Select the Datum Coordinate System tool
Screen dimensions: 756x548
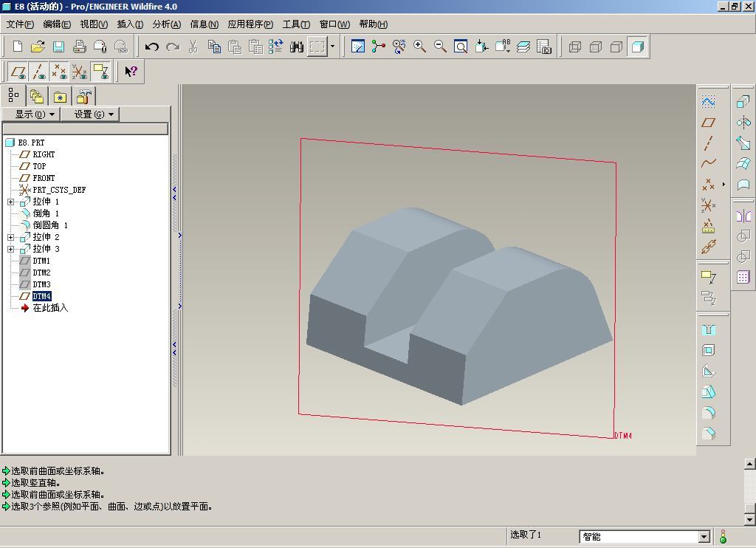point(708,205)
